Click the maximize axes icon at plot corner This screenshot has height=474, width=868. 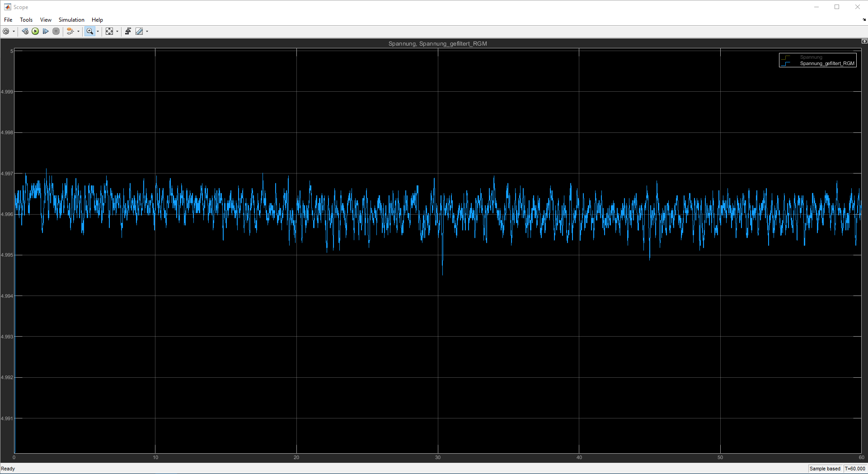(864, 41)
